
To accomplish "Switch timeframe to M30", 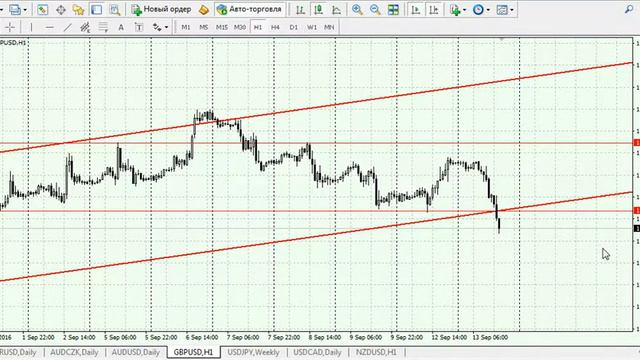I will click(x=240, y=27).
